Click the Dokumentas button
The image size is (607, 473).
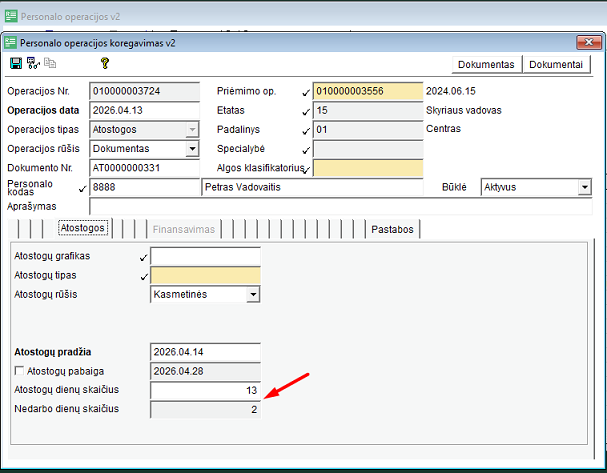[x=487, y=64]
